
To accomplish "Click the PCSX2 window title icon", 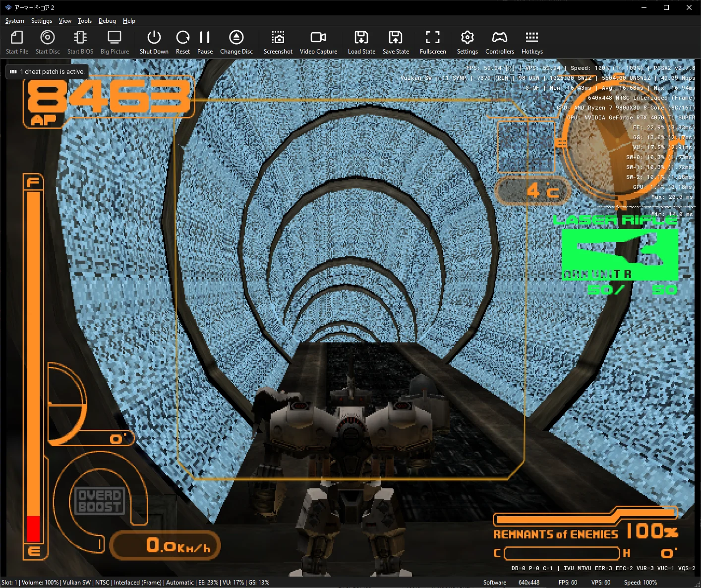I will (8, 7).
